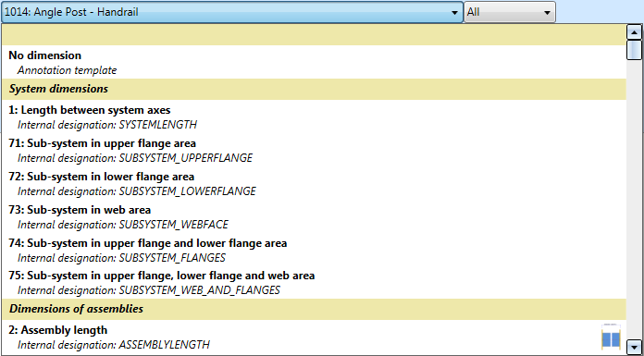The width and height of the screenshot is (644, 356).
Task: Select the No dimension entry
Action: pyautogui.click(x=314, y=62)
